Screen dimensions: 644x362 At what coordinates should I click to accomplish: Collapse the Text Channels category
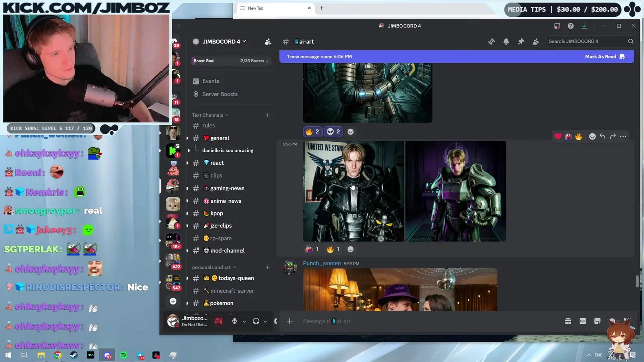[x=210, y=115]
